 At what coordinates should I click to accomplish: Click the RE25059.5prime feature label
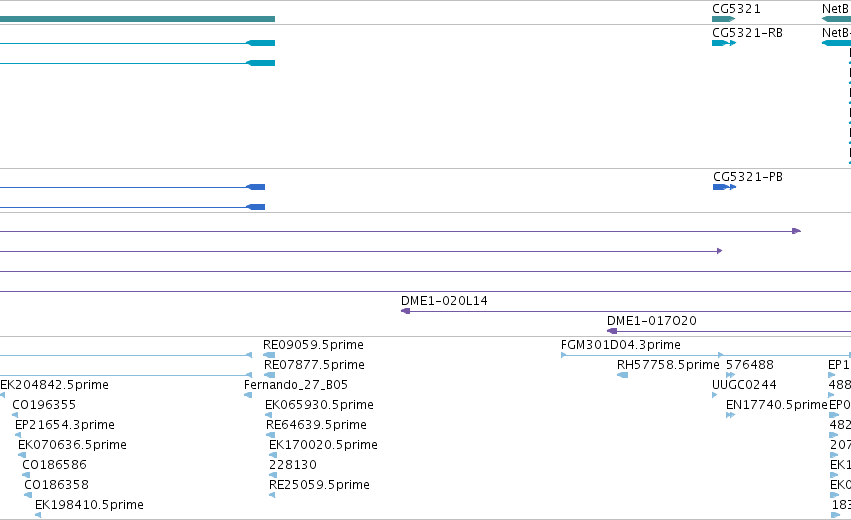[x=319, y=485]
